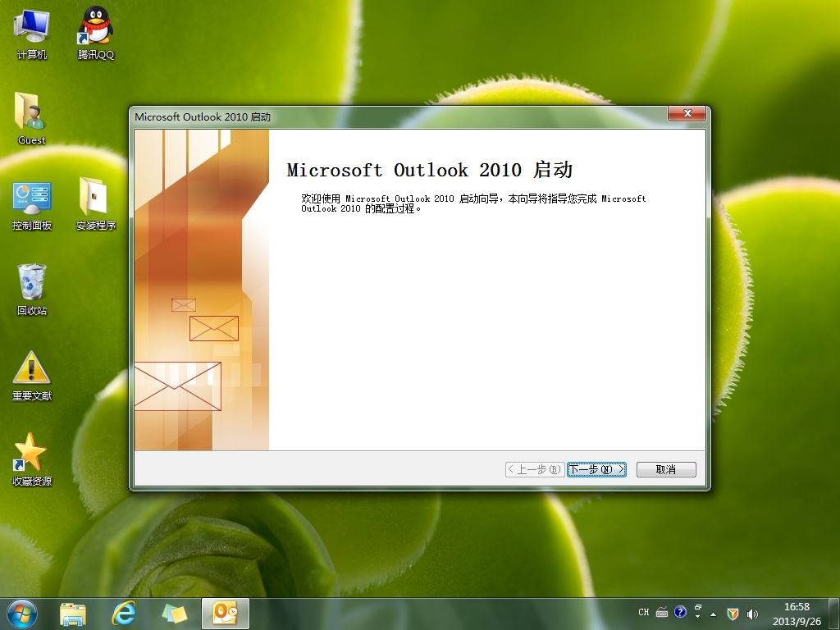Launch 腾讯QQ from the desktop
Image resolution: width=840 pixels, height=630 pixels.
pyautogui.click(x=95, y=34)
